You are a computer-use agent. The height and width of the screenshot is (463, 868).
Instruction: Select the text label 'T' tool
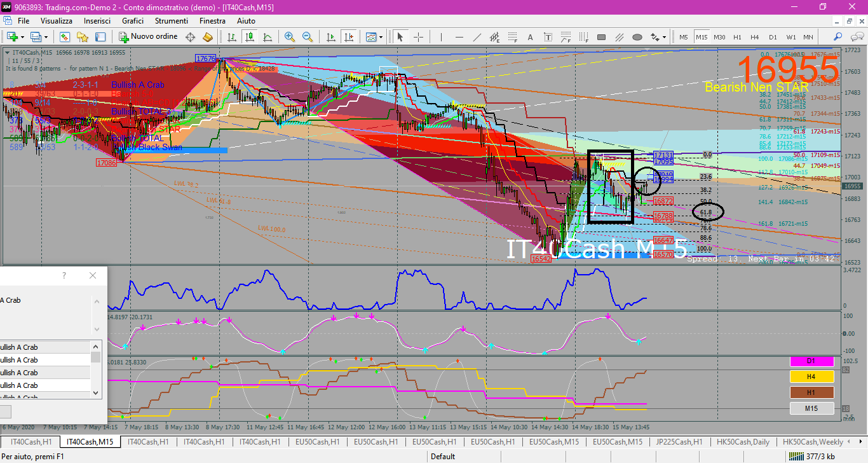(548, 37)
